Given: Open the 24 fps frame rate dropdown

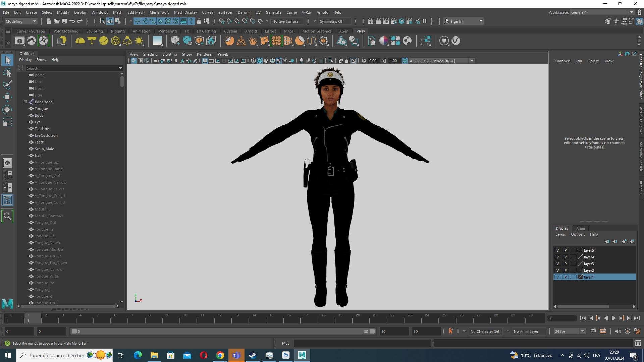Looking at the screenshot, I should pos(569,331).
